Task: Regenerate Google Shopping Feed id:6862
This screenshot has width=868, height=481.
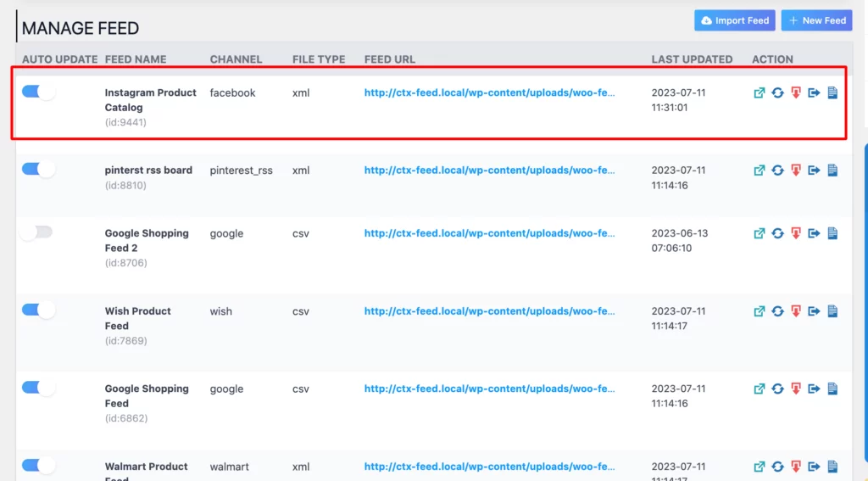Action: [x=778, y=389]
